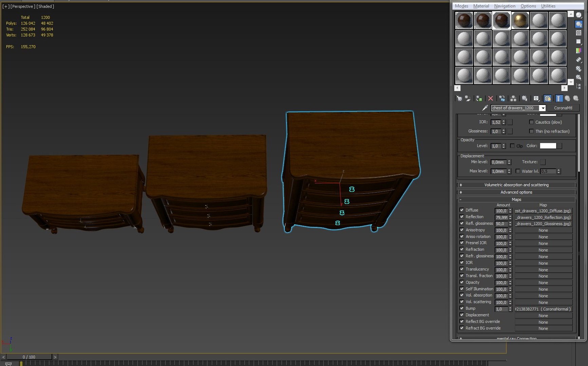This screenshot has width=588, height=366.
Task: Click the Make Preview filmstrip icon
Action: tap(579, 60)
